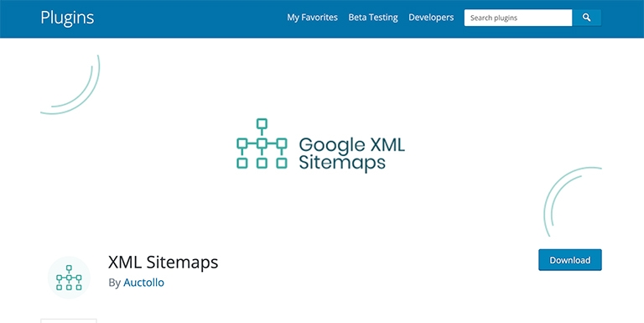Click the word Sitemaps in banner text

[x=342, y=163]
